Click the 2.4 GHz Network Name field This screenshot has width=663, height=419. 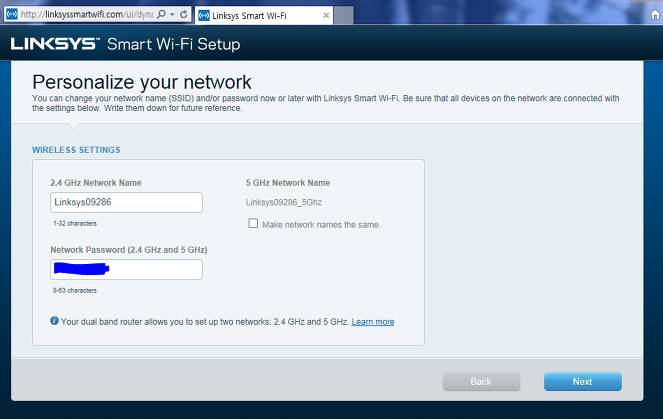pyautogui.click(x=126, y=202)
